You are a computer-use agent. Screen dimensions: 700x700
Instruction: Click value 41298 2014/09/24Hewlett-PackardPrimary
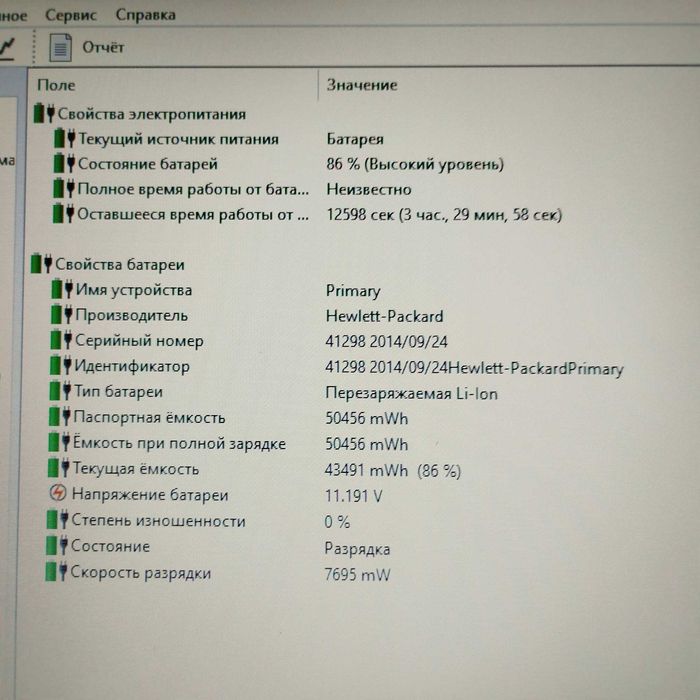[x=474, y=368]
